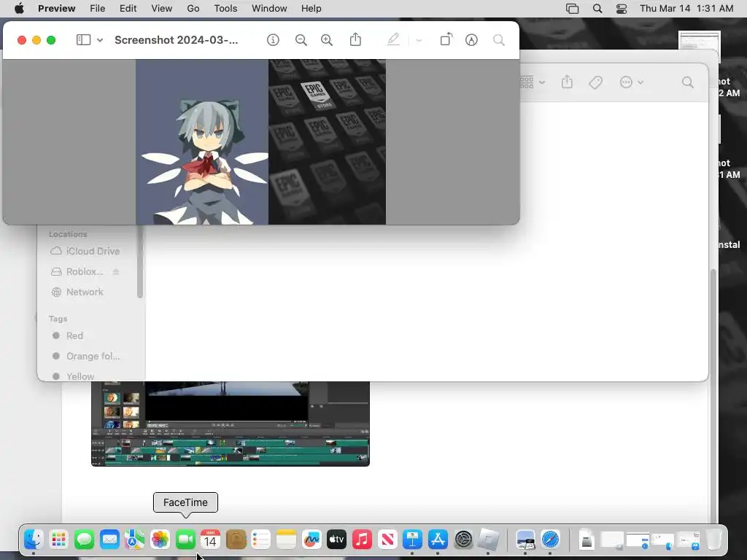Open Finder's Edit Tags toolbar button

pyautogui.click(x=595, y=82)
